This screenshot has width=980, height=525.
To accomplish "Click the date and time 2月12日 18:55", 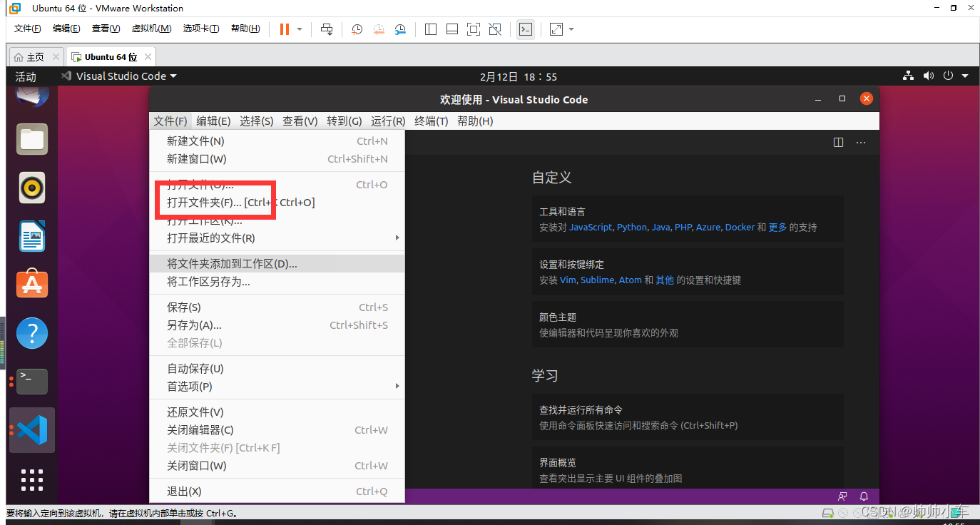I will [x=519, y=76].
